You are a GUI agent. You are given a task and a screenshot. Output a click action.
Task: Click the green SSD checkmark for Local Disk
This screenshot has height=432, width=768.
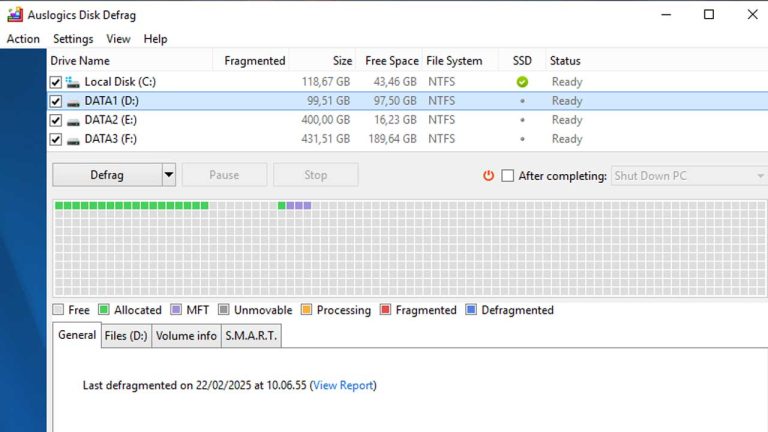click(522, 82)
